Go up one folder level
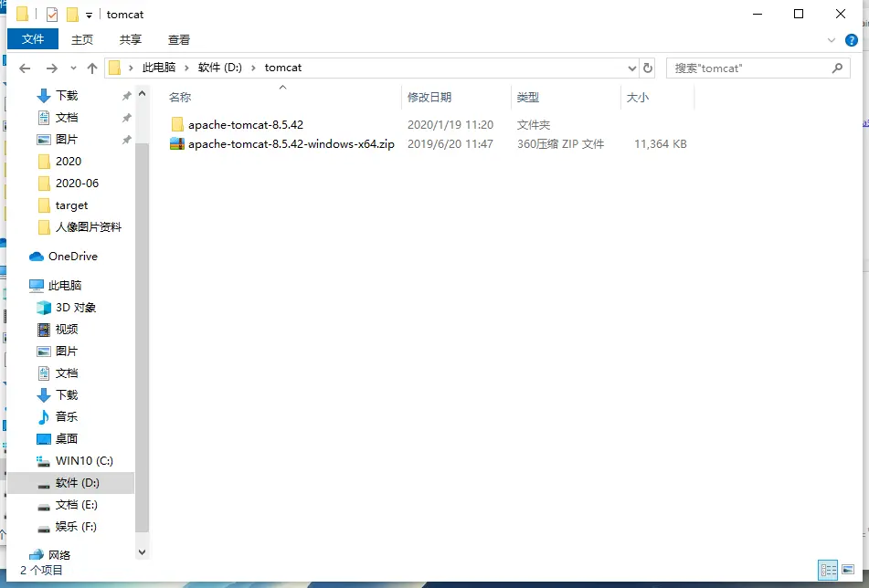This screenshot has height=588, width=869. [92, 68]
